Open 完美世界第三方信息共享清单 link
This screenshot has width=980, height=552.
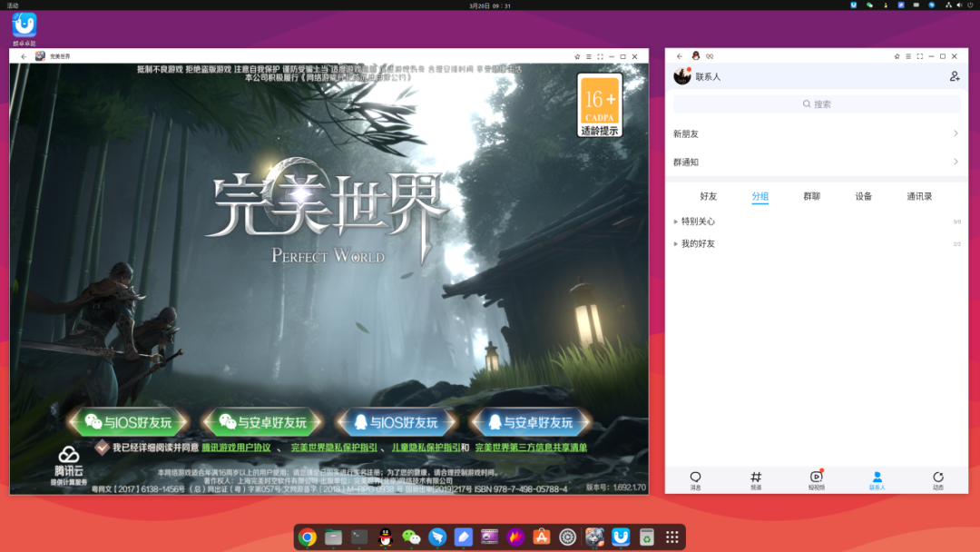531,448
